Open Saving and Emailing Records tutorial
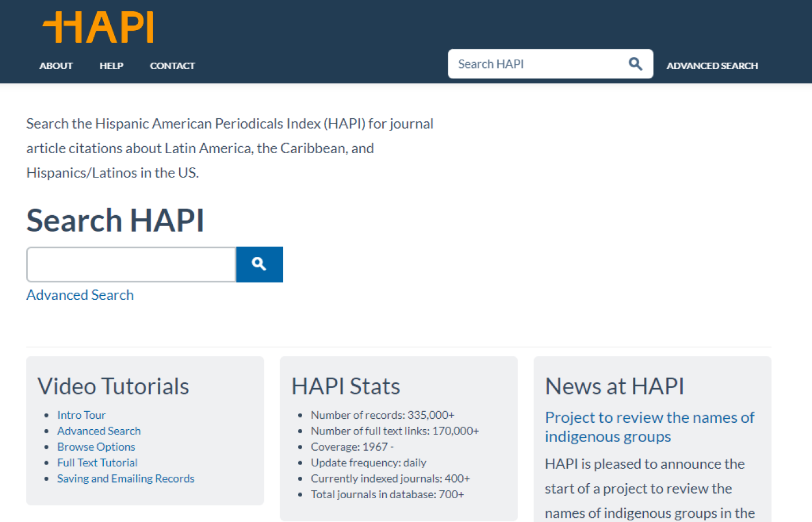812x522 pixels. (125, 478)
